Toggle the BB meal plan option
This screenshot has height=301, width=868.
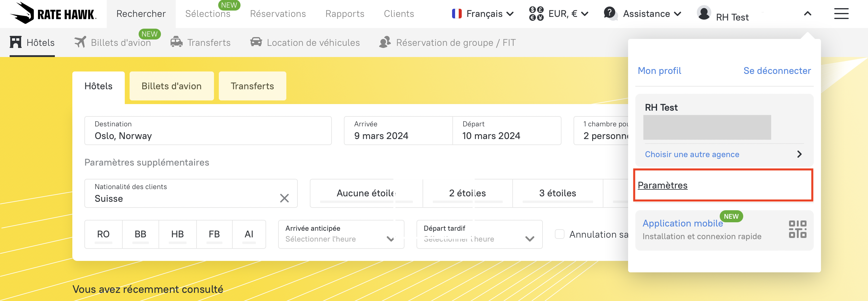(140, 234)
